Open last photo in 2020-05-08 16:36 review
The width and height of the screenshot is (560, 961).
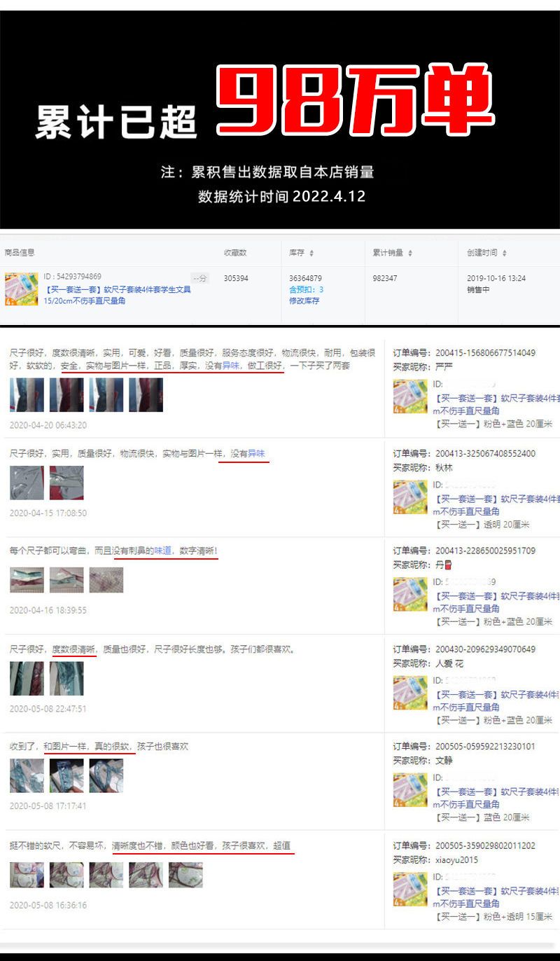pyautogui.click(x=185, y=875)
